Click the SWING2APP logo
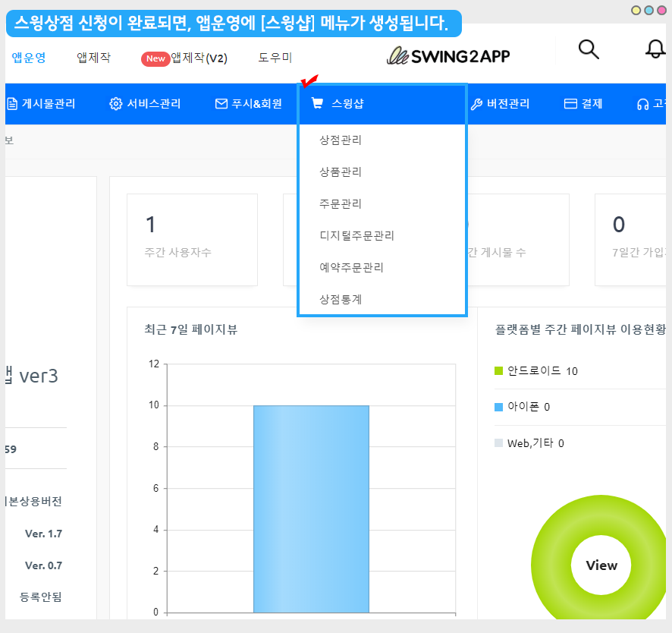The image size is (672, 633). click(x=447, y=56)
